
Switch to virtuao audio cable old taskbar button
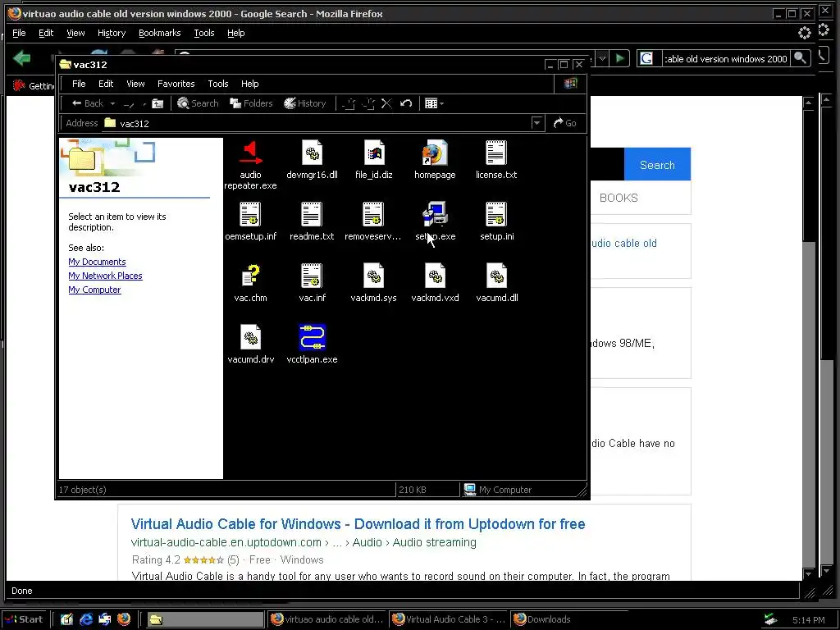click(327, 619)
